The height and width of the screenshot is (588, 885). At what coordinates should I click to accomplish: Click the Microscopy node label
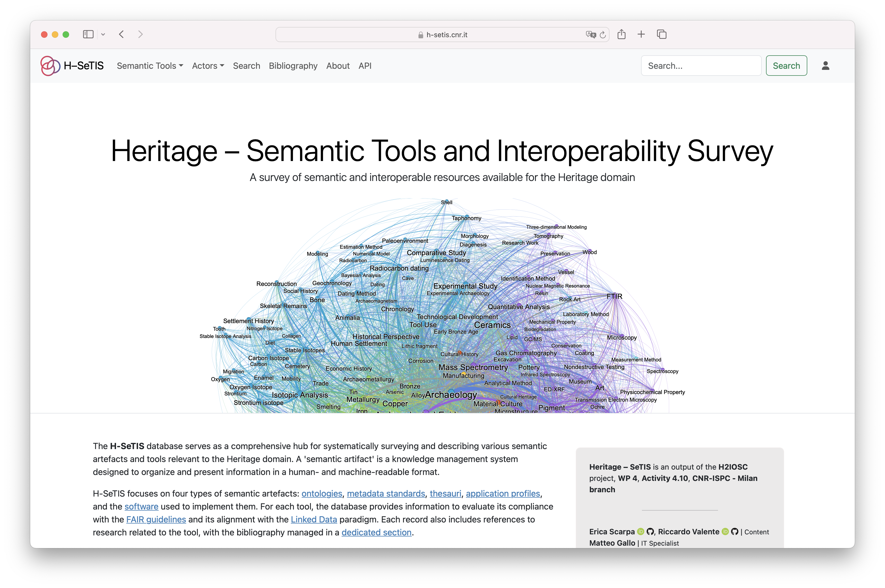pos(622,337)
